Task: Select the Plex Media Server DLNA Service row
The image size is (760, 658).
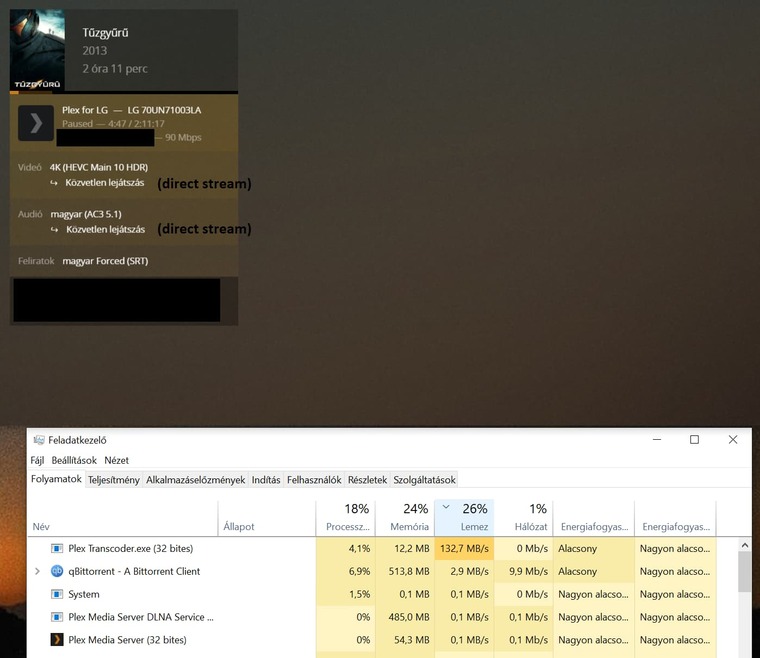Action: [372, 617]
